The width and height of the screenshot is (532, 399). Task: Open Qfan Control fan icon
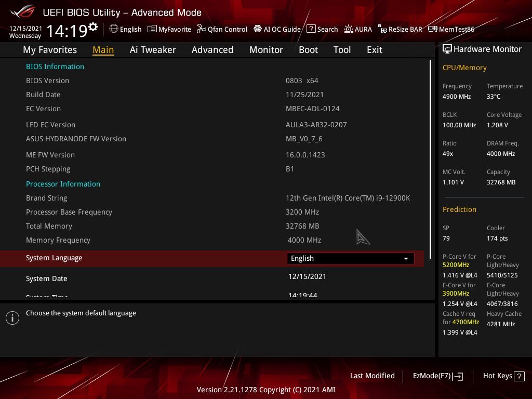[x=201, y=29]
